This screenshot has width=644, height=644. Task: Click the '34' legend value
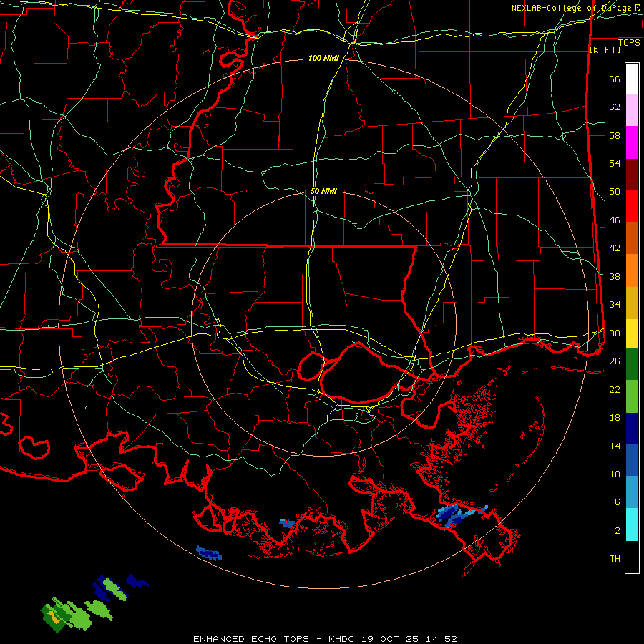tap(615, 305)
